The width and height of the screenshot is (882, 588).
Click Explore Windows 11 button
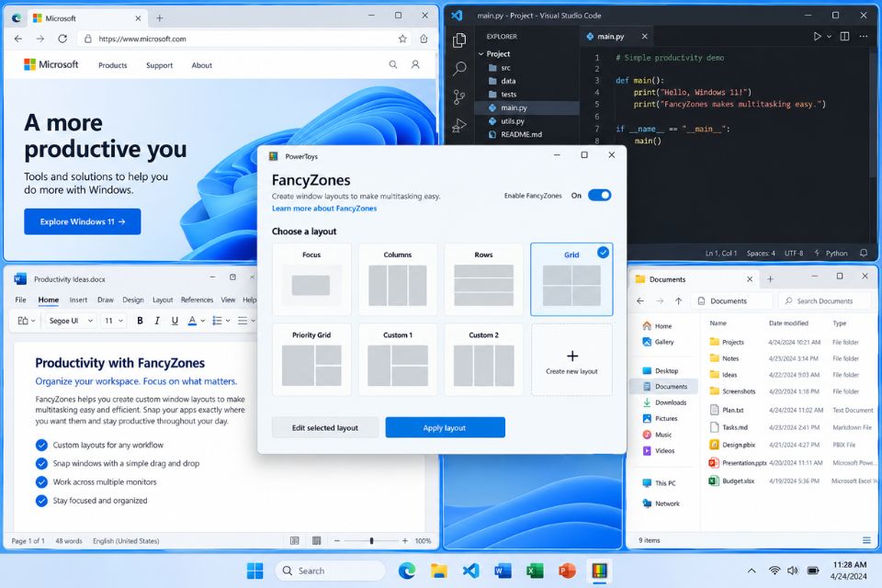pos(82,221)
